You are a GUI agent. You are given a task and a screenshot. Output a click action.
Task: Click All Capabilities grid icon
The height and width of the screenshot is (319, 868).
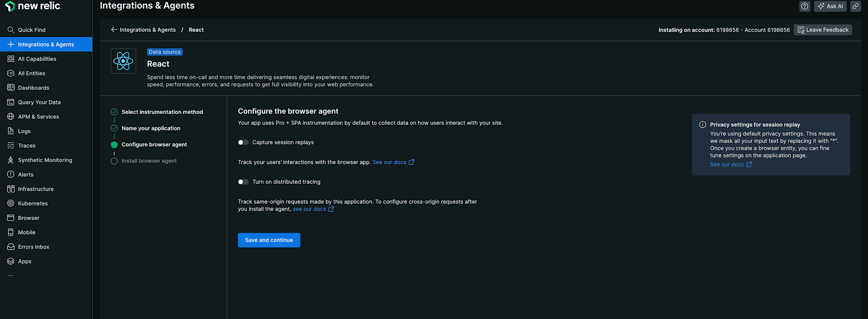[x=11, y=59]
